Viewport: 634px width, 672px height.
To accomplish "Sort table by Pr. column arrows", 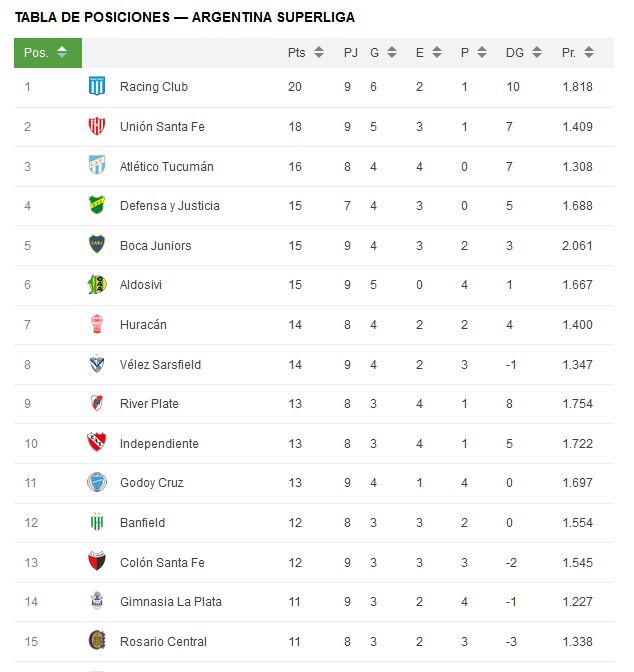I will (589, 52).
